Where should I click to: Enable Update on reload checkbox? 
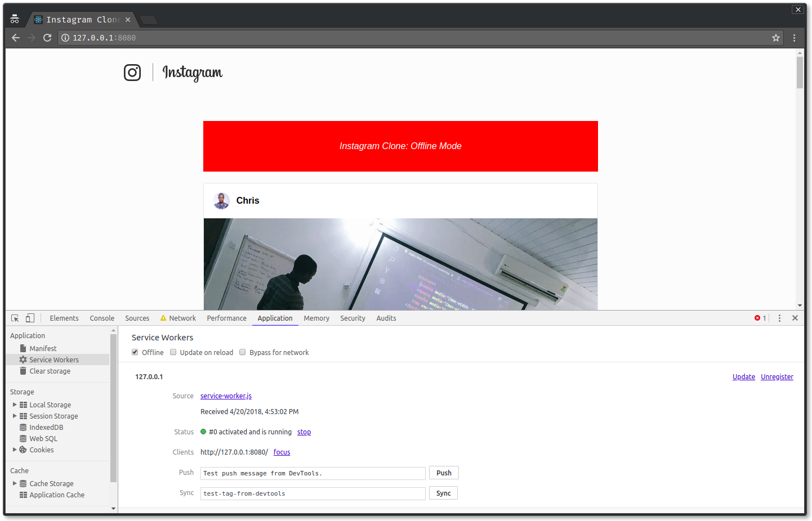pos(173,352)
